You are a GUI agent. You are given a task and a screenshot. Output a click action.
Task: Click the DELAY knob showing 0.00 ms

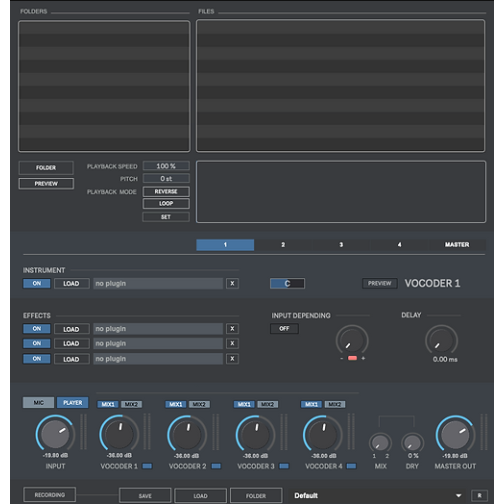click(x=442, y=340)
